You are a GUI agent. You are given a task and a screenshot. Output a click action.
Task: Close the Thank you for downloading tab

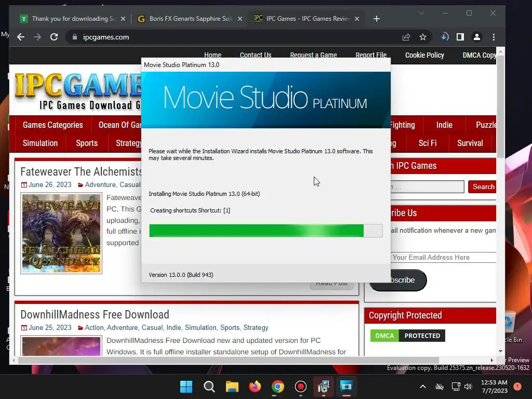[123, 19]
